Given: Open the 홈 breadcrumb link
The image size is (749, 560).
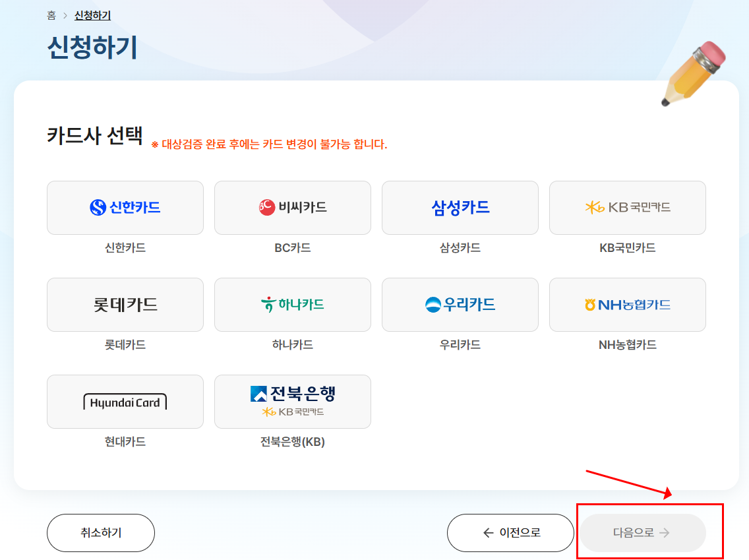Looking at the screenshot, I should tap(51, 15).
